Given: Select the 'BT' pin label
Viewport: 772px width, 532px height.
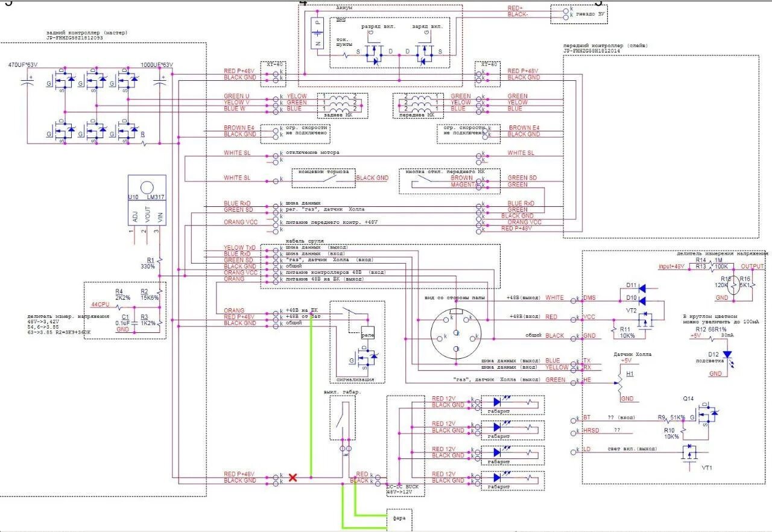Looking at the screenshot, I should click(587, 417).
